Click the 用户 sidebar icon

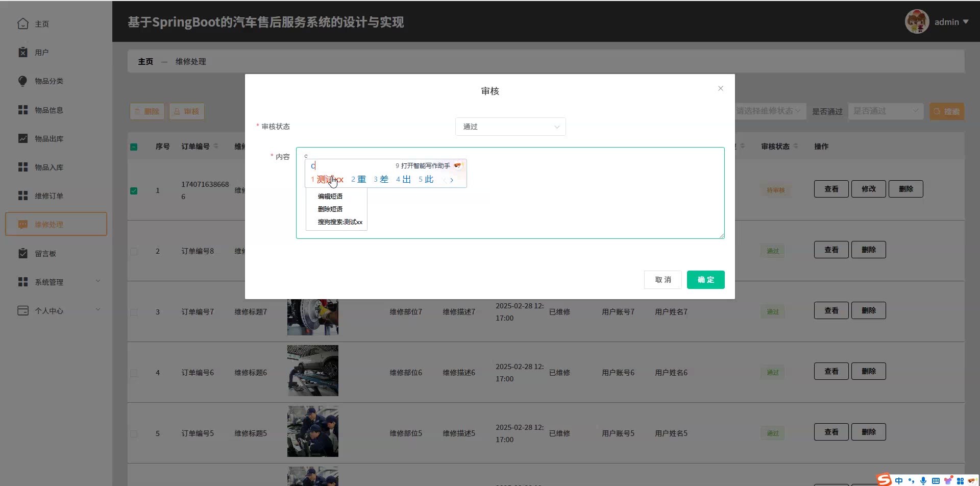(23, 52)
